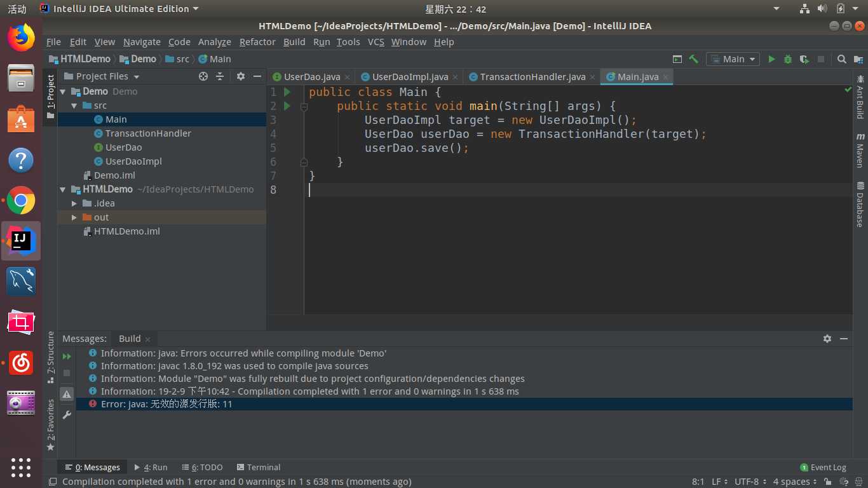Toggle the fold marker at line 6
The image size is (868, 488).
click(x=304, y=162)
